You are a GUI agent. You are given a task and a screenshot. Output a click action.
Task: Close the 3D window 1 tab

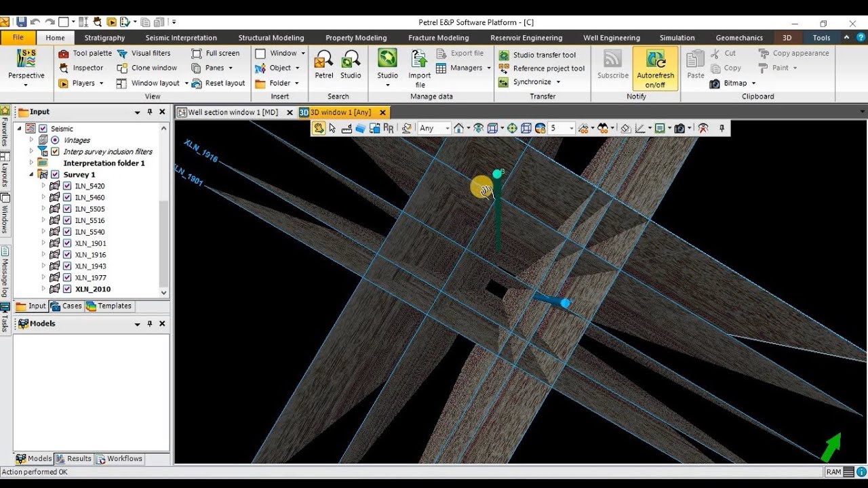pyautogui.click(x=382, y=113)
